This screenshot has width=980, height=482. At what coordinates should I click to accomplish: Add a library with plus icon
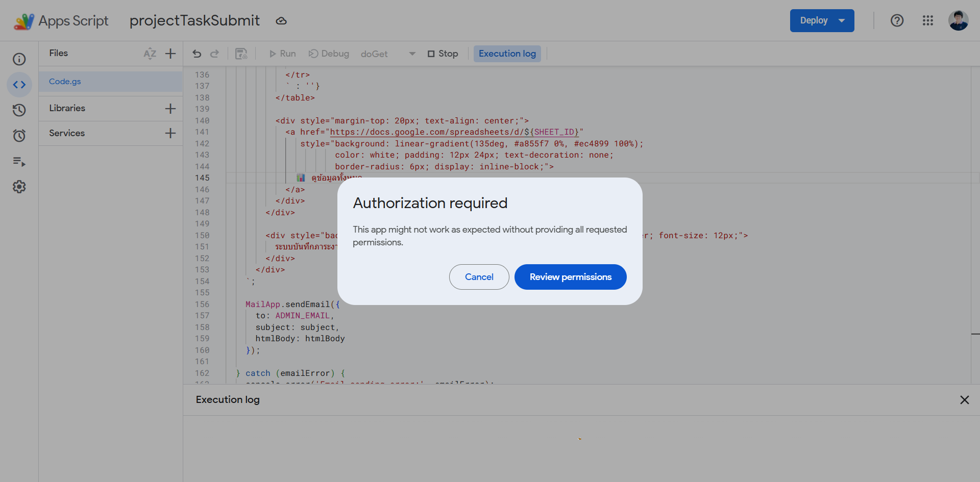coord(170,108)
